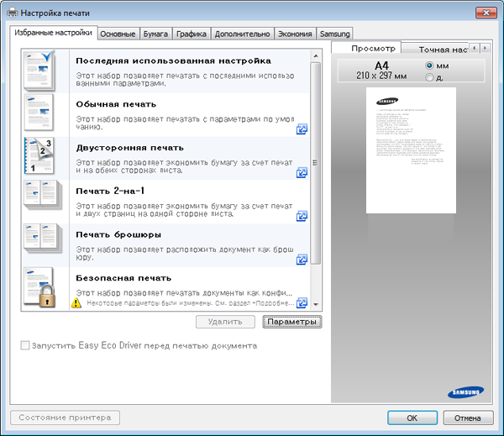Image resolution: width=504 pixels, height=436 pixels.
Task: Click the preset list scroll-up arrow
Action: [x=316, y=56]
